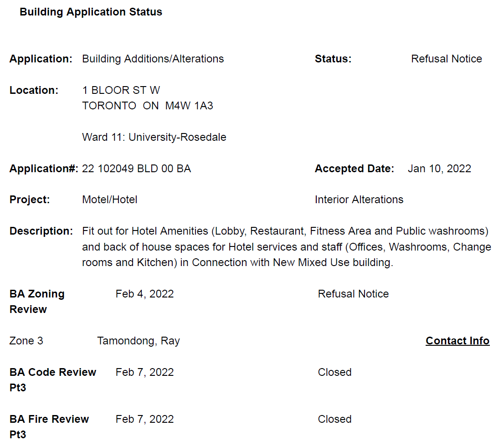Open the Contact Info link

(457, 341)
